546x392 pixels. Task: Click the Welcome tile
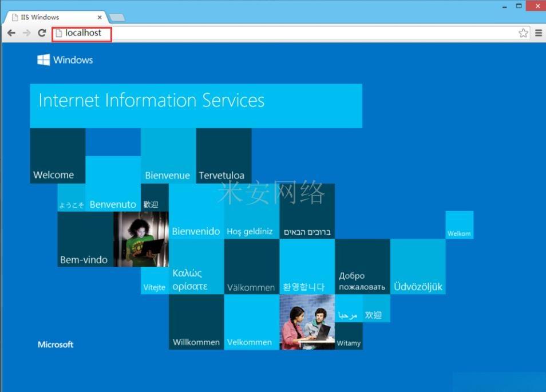click(57, 156)
